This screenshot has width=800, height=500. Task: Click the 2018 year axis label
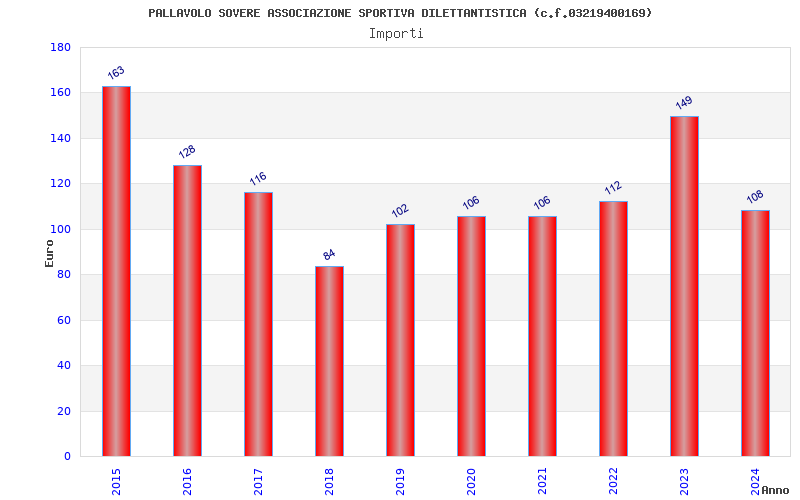pos(329,482)
